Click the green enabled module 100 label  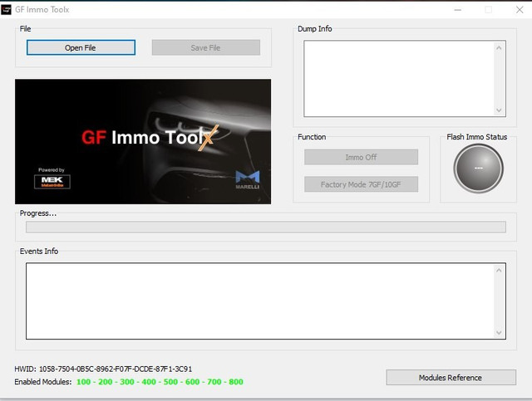(x=83, y=382)
